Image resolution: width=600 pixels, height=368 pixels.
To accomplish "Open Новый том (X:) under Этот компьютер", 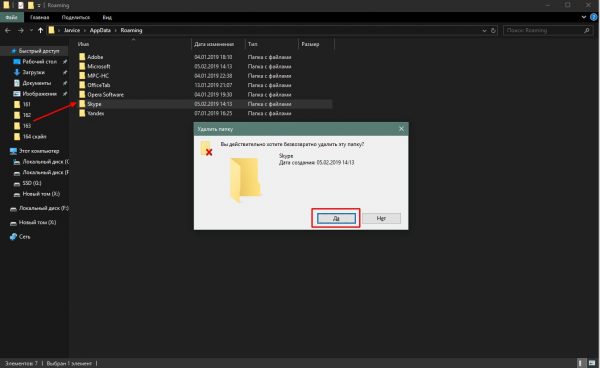I will tap(41, 194).
